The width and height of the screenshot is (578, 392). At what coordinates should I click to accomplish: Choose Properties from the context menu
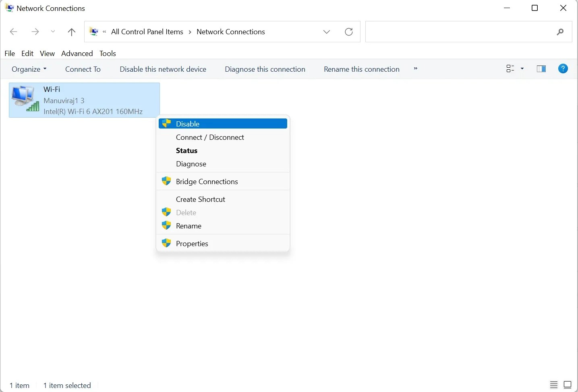point(192,243)
